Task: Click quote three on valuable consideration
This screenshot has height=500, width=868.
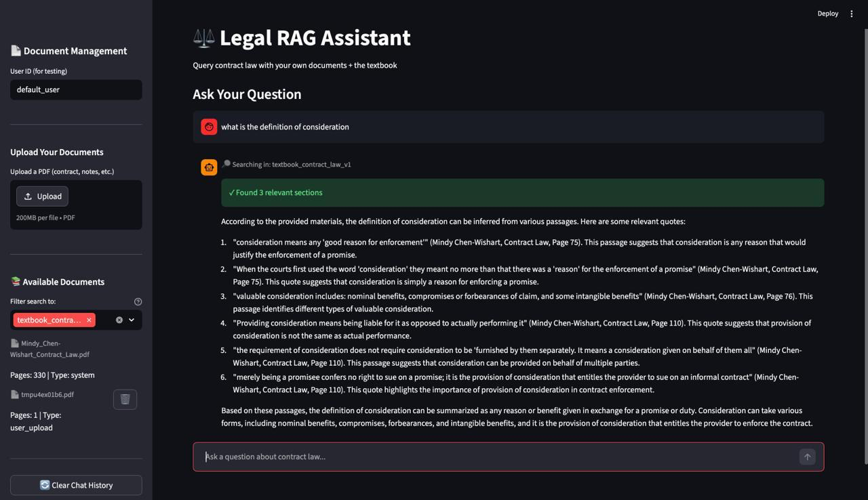Action: pyautogui.click(x=523, y=302)
